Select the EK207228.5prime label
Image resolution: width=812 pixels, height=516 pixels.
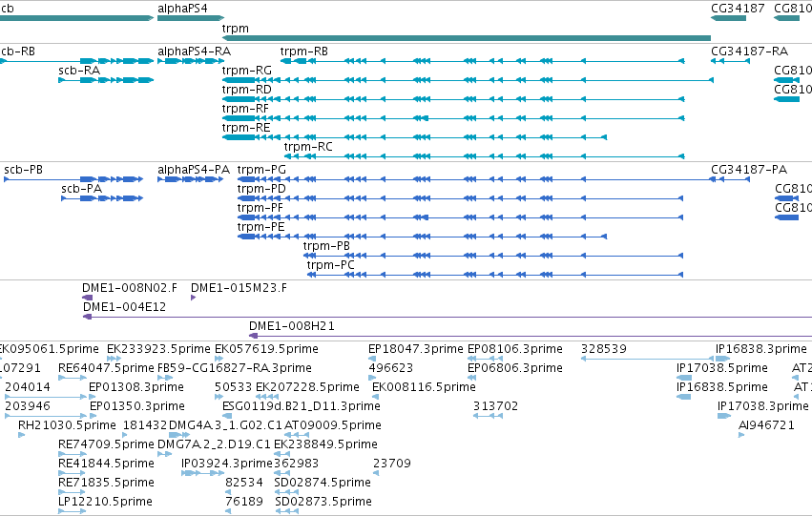(307, 387)
